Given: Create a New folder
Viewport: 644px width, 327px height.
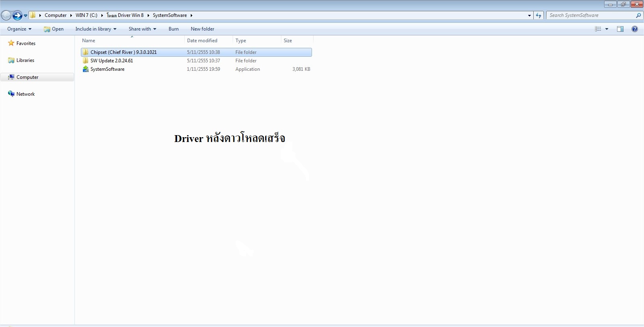Looking at the screenshot, I should pyautogui.click(x=202, y=29).
